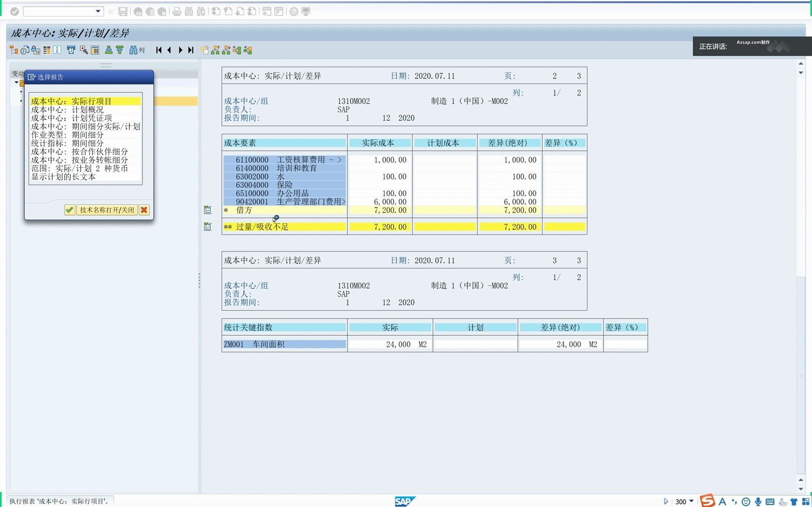Click the Print icon
This screenshot has width=812, height=507.
(x=177, y=12)
